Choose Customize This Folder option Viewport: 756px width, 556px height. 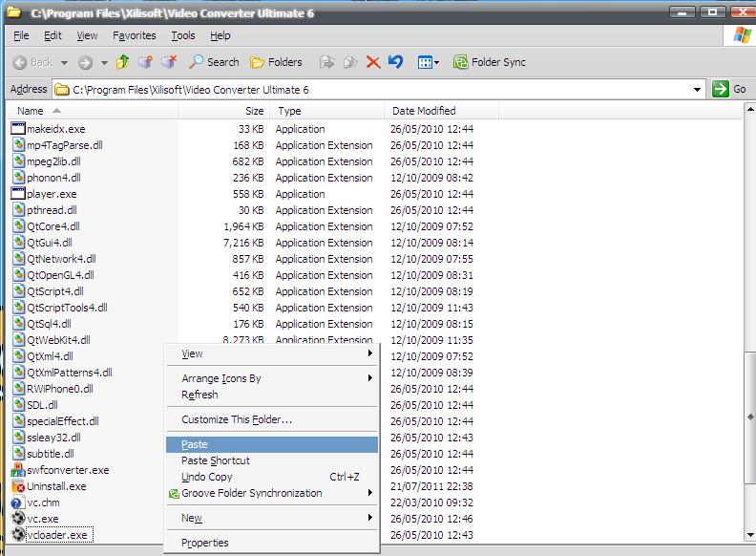pyautogui.click(x=272, y=419)
